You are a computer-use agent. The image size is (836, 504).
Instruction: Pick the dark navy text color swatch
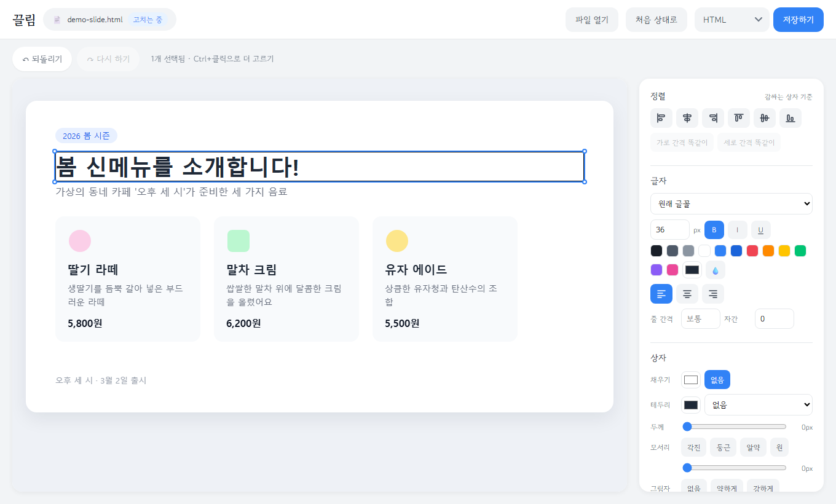(x=657, y=251)
